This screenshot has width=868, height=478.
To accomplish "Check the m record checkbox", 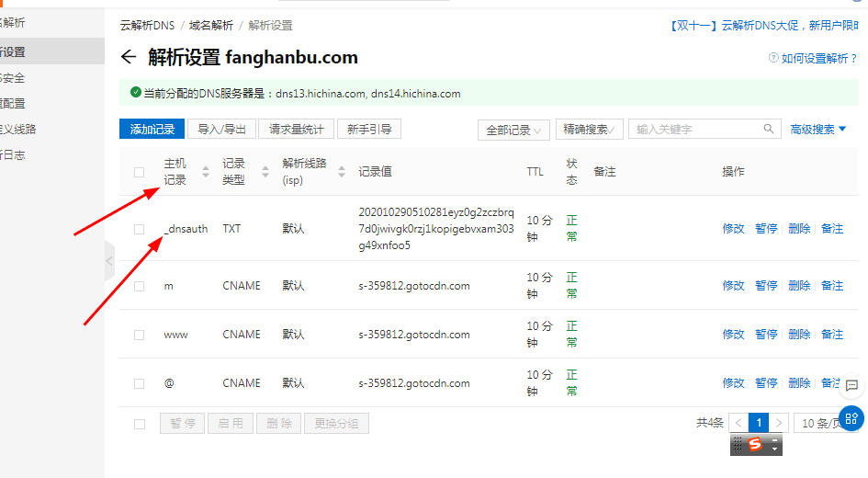I will click(139, 287).
